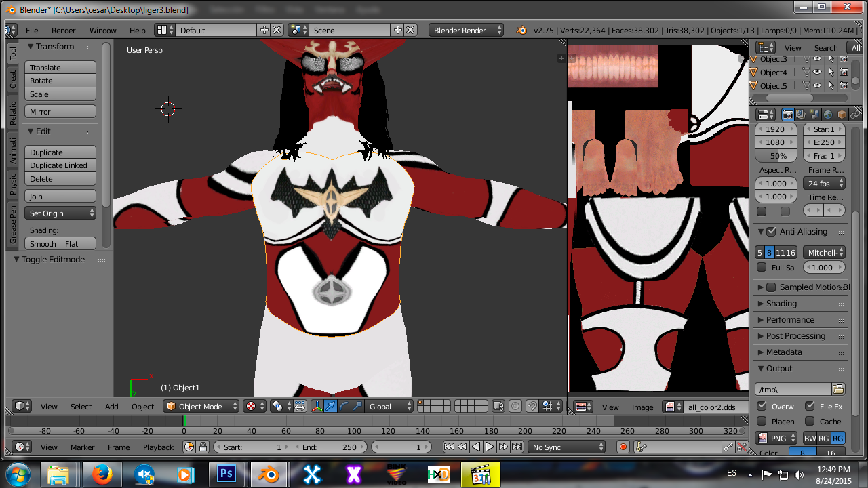The height and width of the screenshot is (488, 868).
Task: Open the 3D view Add menu
Action: point(112,406)
